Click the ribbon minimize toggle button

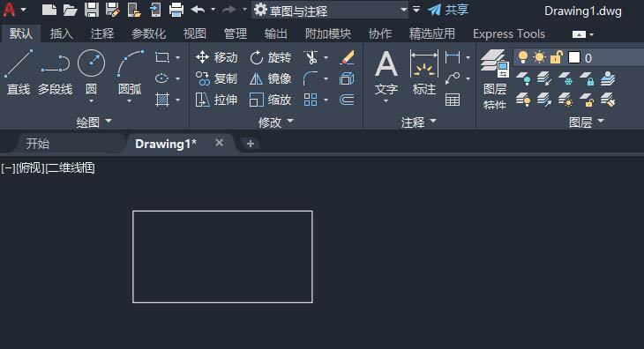(579, 34)
